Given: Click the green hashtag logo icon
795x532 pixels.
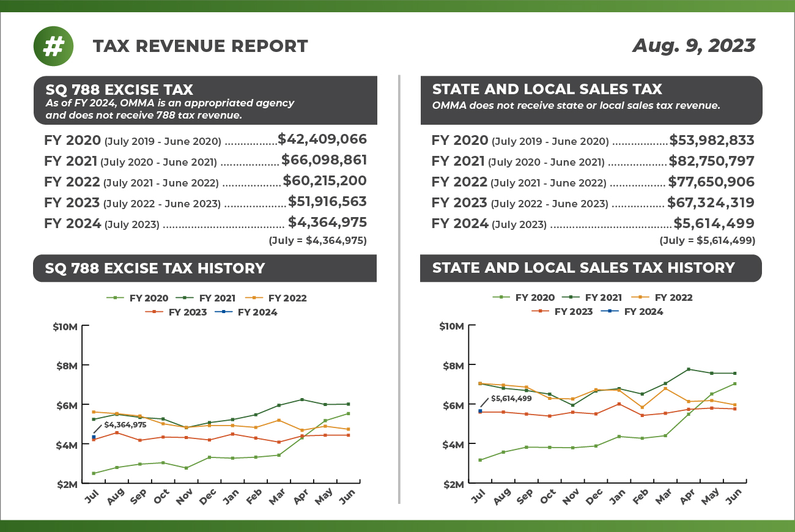Looking at the screenshot, I should (54, 46).
